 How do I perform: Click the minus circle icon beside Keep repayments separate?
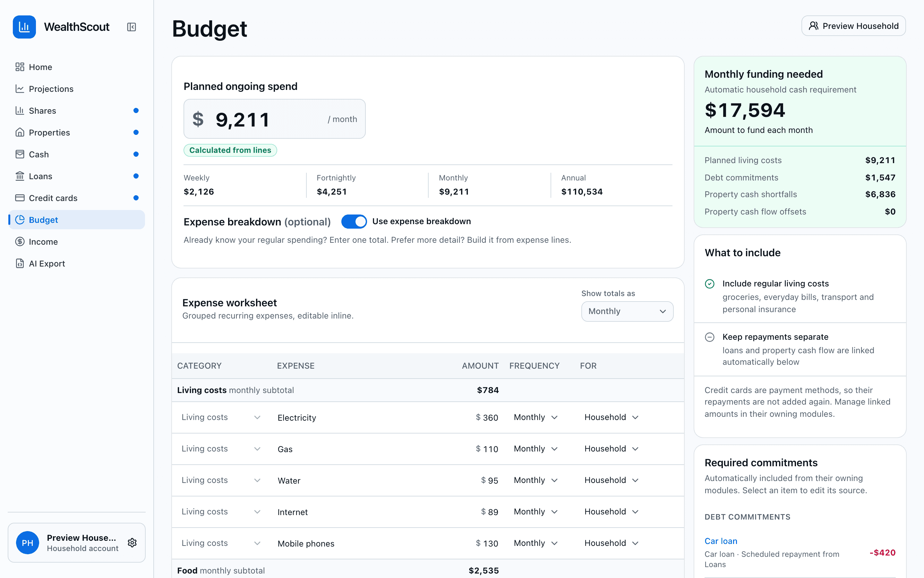pyautogui.click(x=709, y=337)
